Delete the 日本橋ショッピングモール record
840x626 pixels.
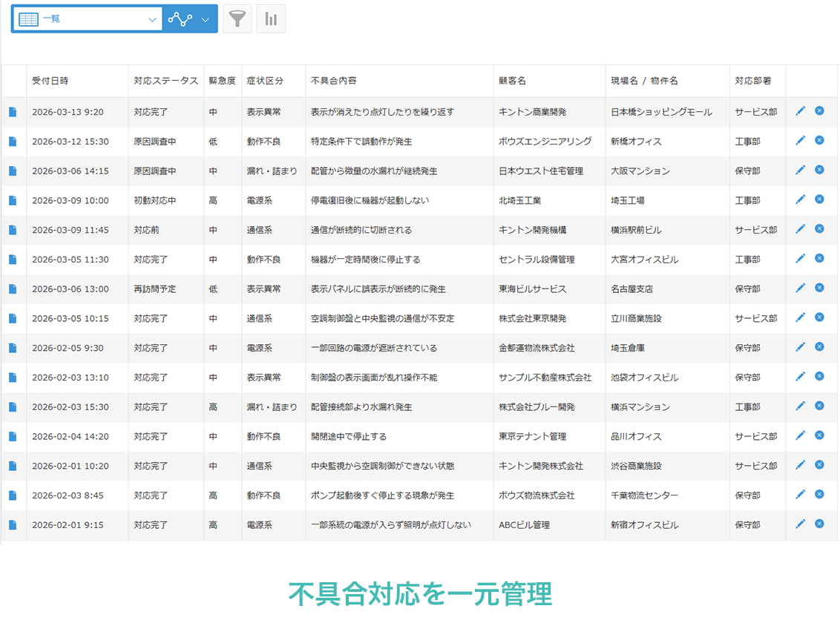819,111
